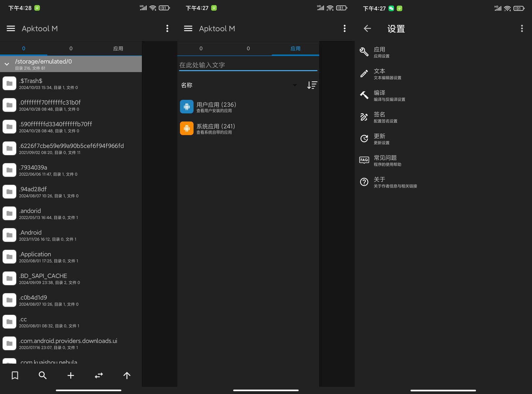Switch to second 0 tab in left screen

coord(71,49)
